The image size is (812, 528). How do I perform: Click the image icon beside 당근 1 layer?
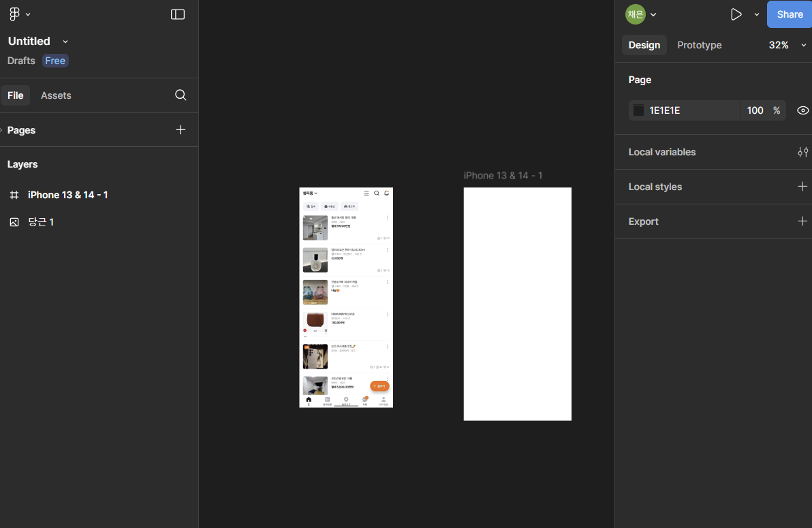tap(14, 222)
